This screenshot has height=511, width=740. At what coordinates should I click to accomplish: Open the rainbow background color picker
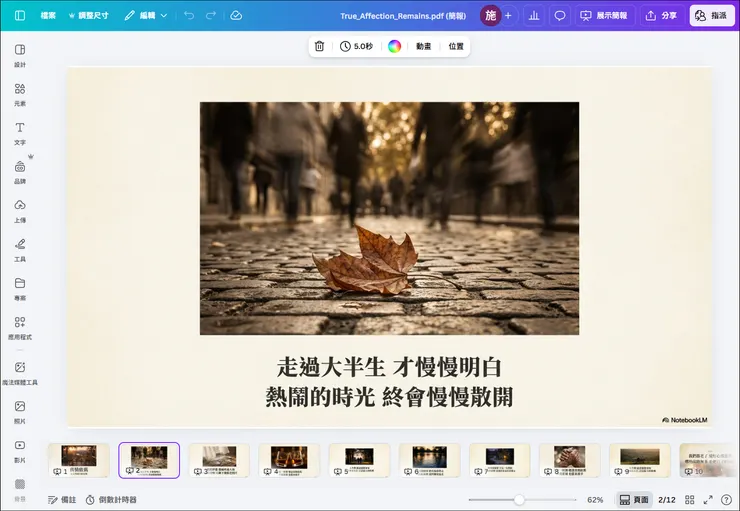click(x=394, y=46)
